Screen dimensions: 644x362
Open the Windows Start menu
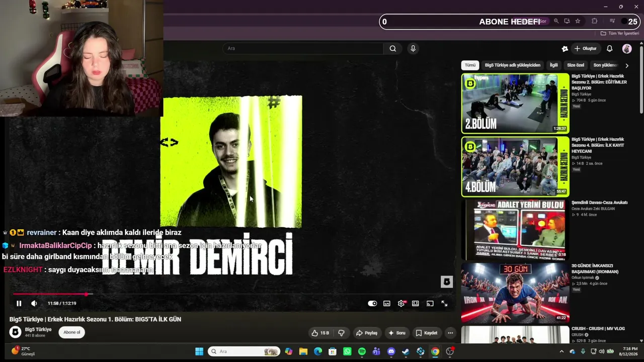(x=199, y=351)
